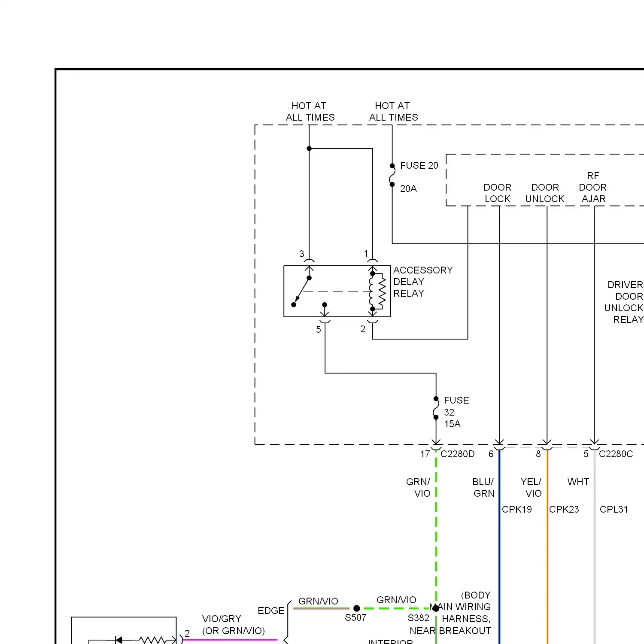
Task: Click the Fuse 20 symbol
Action: pos(392,175)
